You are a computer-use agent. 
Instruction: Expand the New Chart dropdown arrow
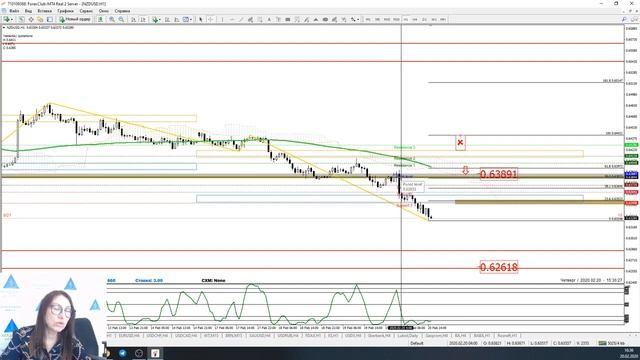pos(12,19)
